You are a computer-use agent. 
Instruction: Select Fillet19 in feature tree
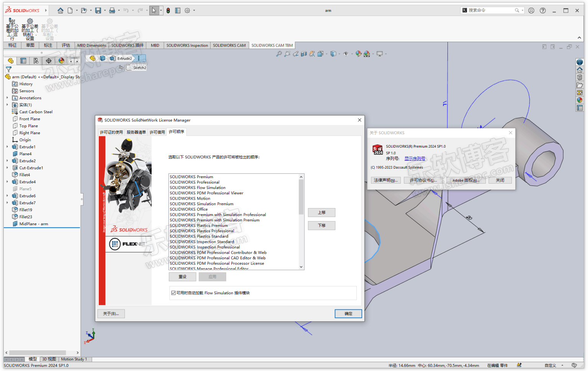pos(26,210)
